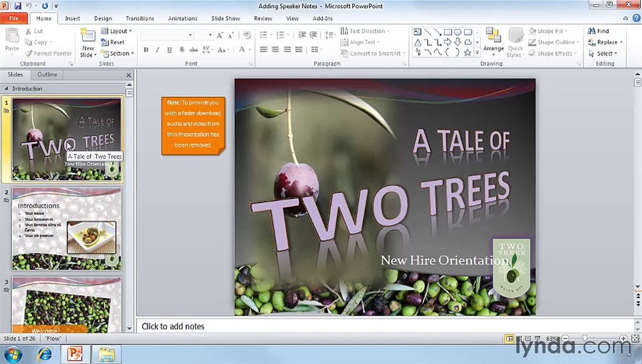Switch to Reading view
This screenshot has width=642, height=364.
click(x=528, y=339)
